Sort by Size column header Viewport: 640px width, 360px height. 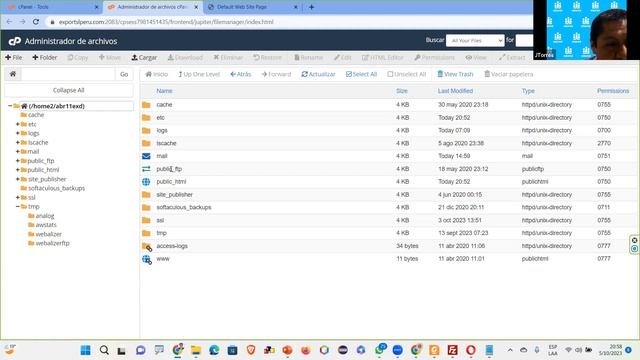click(402, 91)
